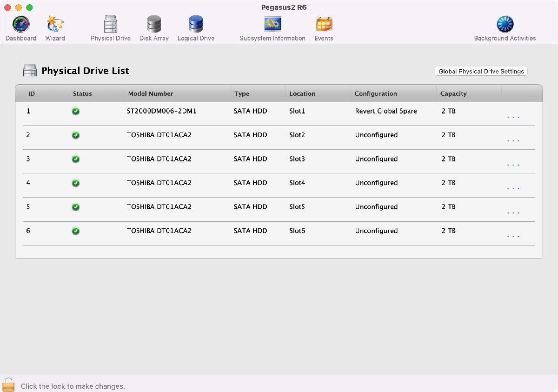
Task: Open Global Physical Drive Settings
Action: [481, 71]
